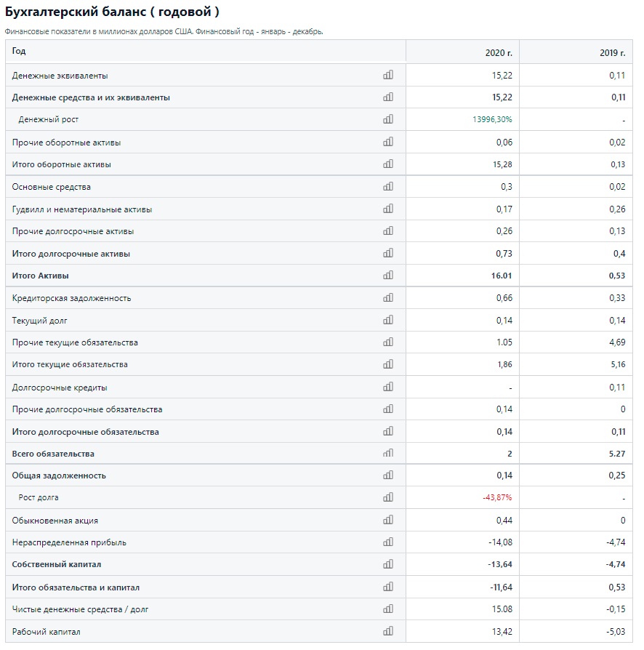Show chart for Рабочий капитал row
The width and height of the screenshot is (644, 650).
[x=388, y=631]
